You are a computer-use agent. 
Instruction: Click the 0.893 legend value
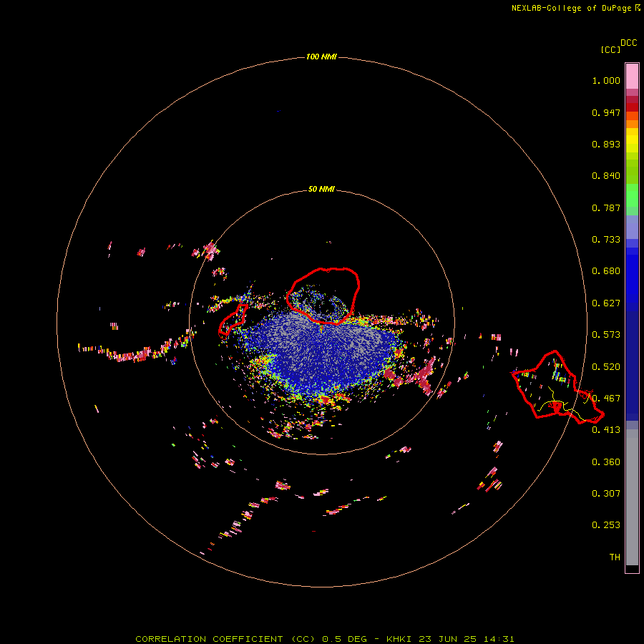click(x=606, y=144)
